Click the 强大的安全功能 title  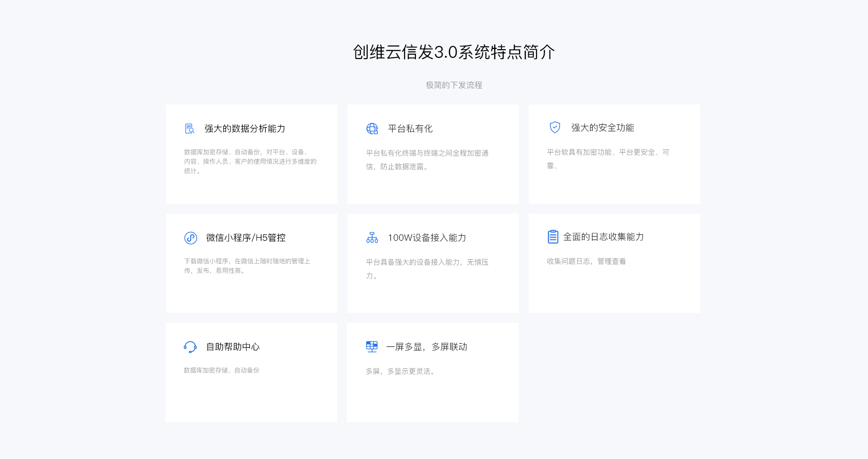[x=602, y=128]
